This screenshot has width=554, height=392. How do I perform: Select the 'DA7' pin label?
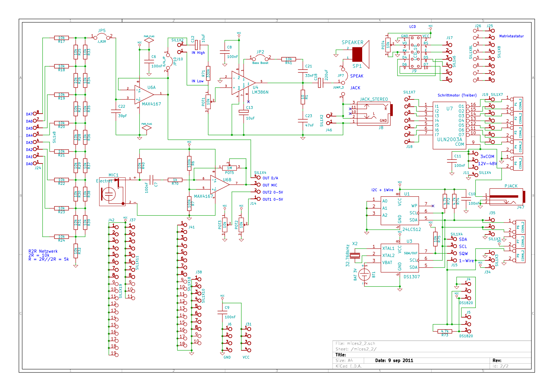coord(29,114)
